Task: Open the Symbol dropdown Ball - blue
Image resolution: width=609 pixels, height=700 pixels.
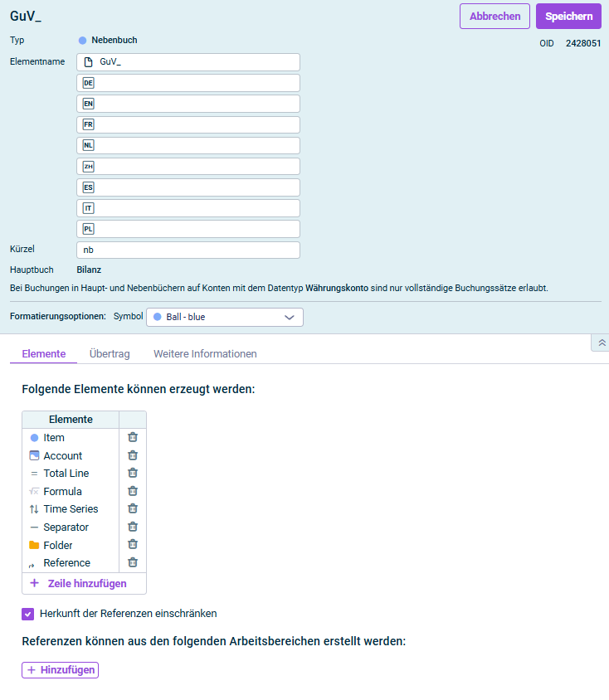Action: click(x=224, y=317)
